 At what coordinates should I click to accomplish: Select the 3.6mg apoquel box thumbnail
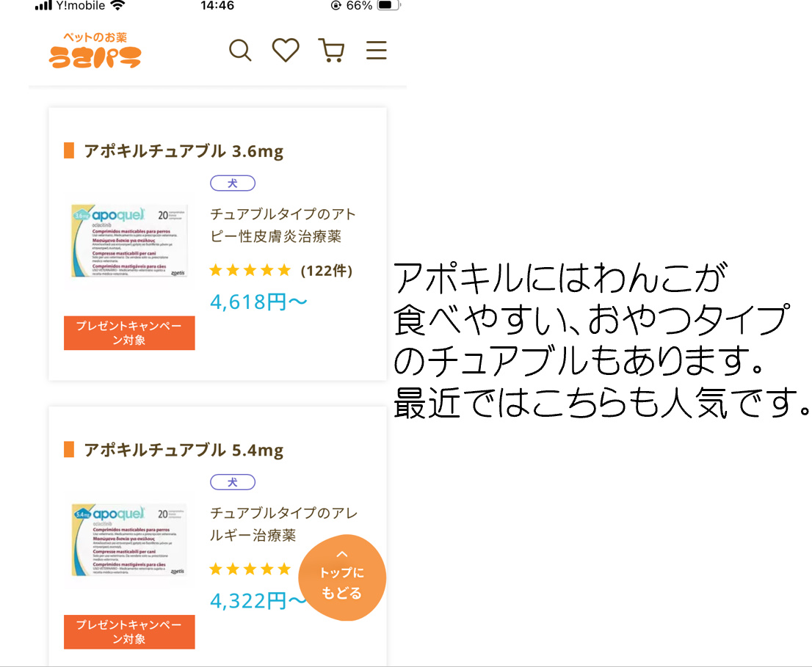click(x=129, y=241)
